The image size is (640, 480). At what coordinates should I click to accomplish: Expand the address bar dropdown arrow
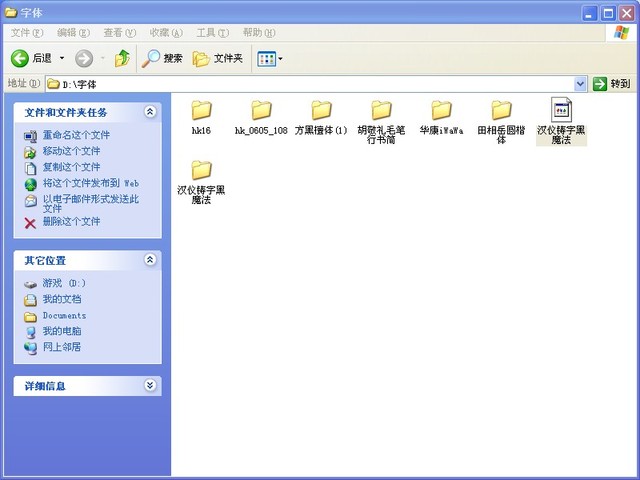click(x=580, y=84)
